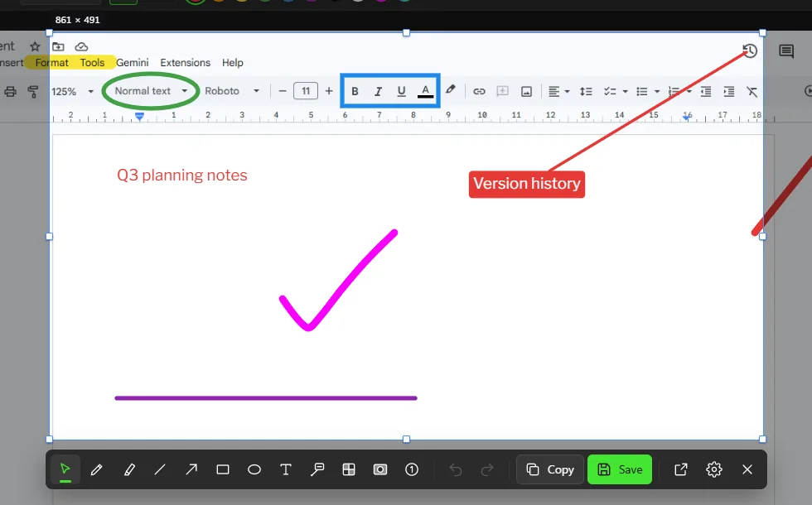Choose the straight line tool

[160, 469]
